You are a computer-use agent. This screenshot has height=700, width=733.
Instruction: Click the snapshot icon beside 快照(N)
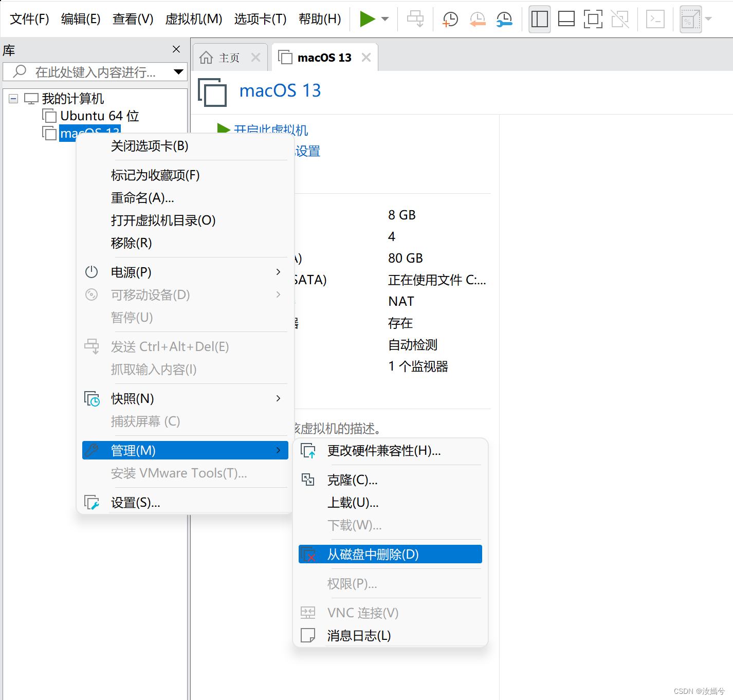[92, 399]
